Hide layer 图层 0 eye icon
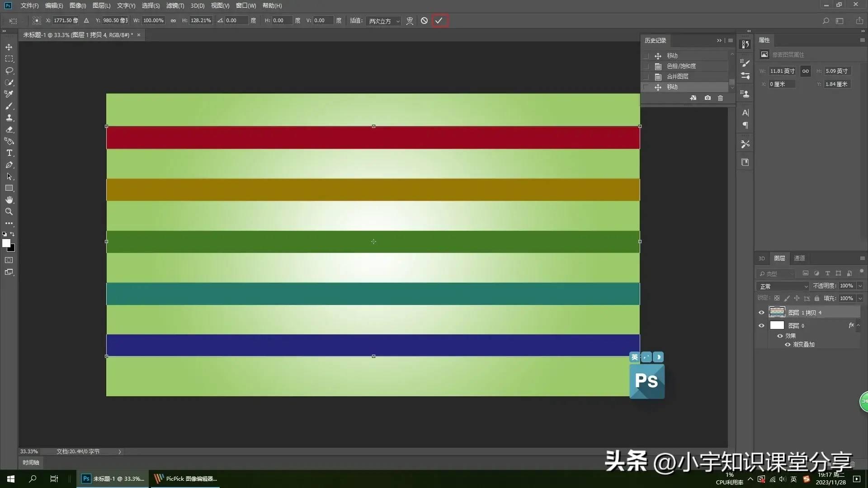 (761, 325)
